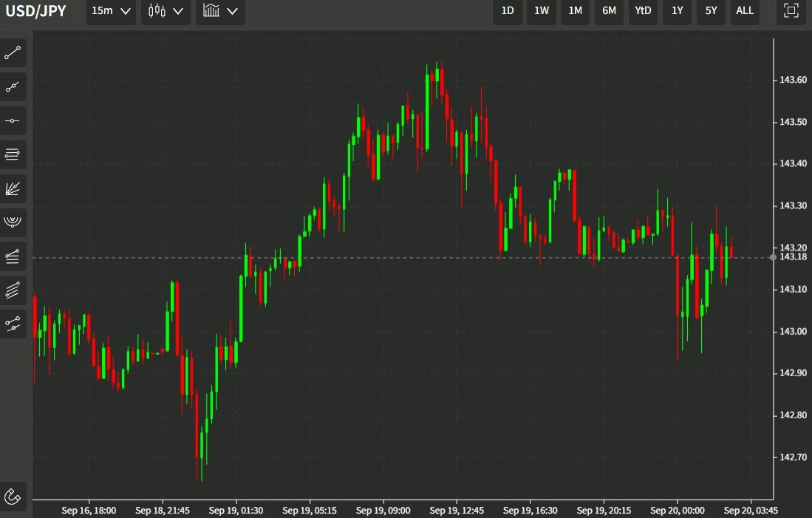Select the trend line drawing tool
Viewport: 812px width, 518px height.
[x=13, y=53]
